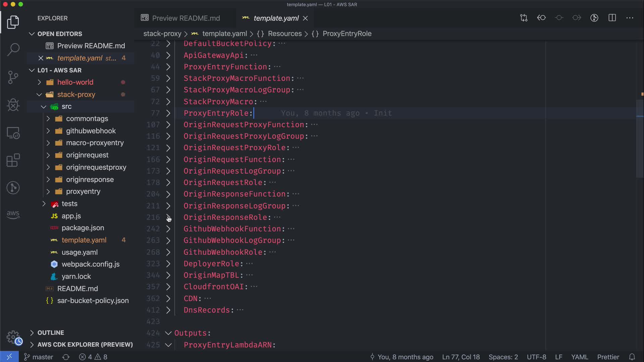644x362 pixels.
Task: Collapse the Outputs section fold arrow
Action: click(x=168, y=333)
